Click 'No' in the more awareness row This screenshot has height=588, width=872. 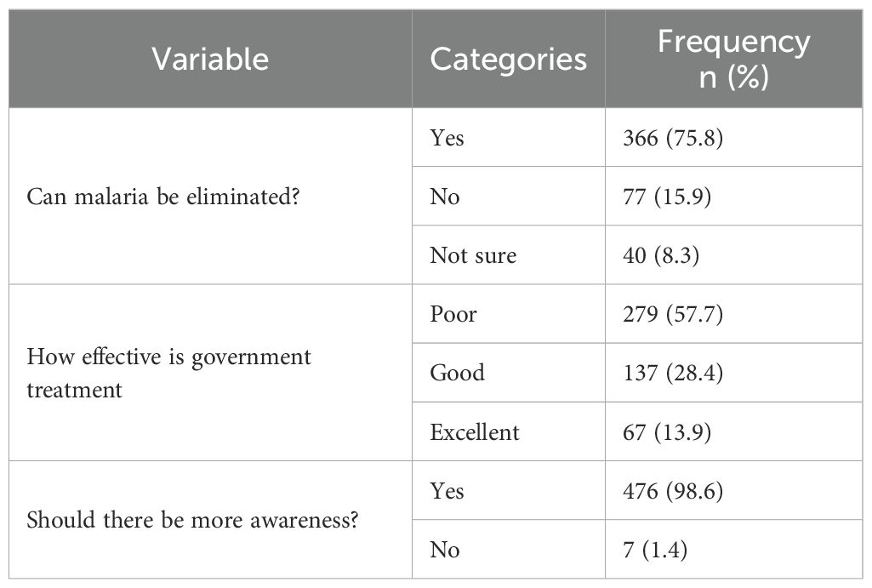(x=445, y=550)
